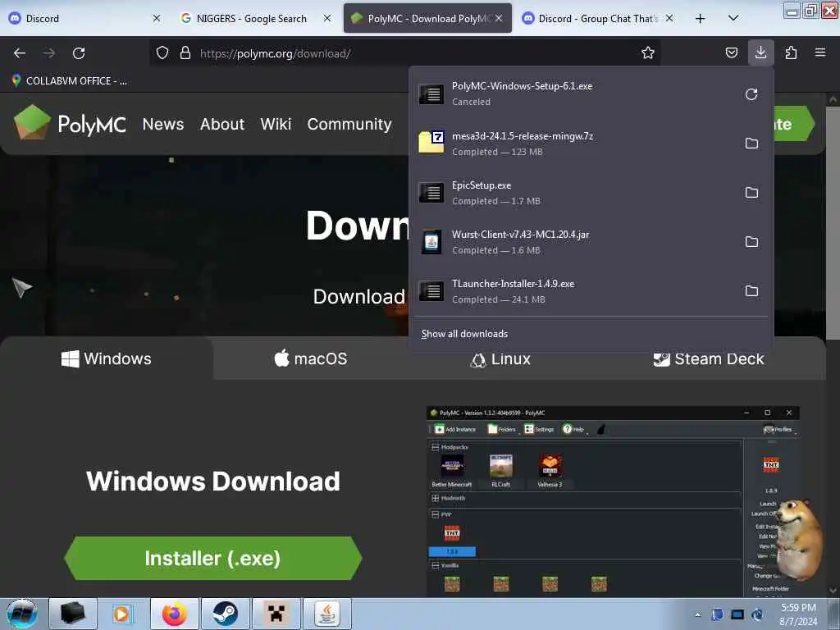This screenshot has height=630, width=840.
Task: Open folder for TLauncher-Installer-1.4.9.exe
Action: click(751, 291)
